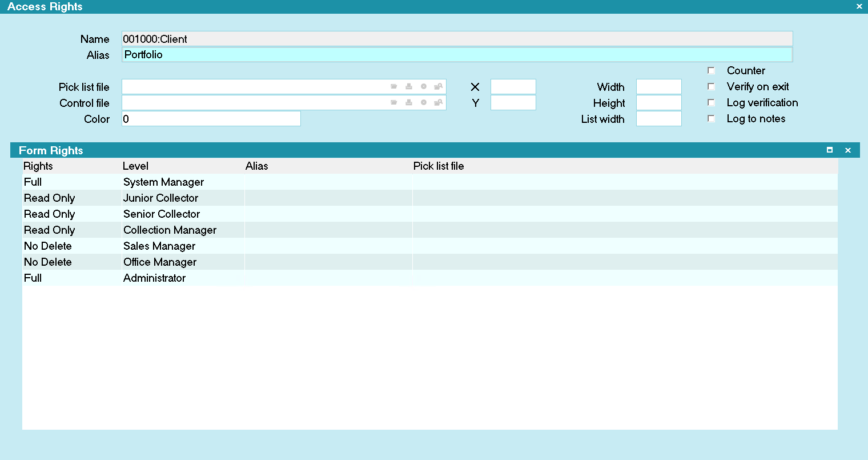Close the Form Rights panel
This screenshot has width=868, height=460.
coord(848,150)
